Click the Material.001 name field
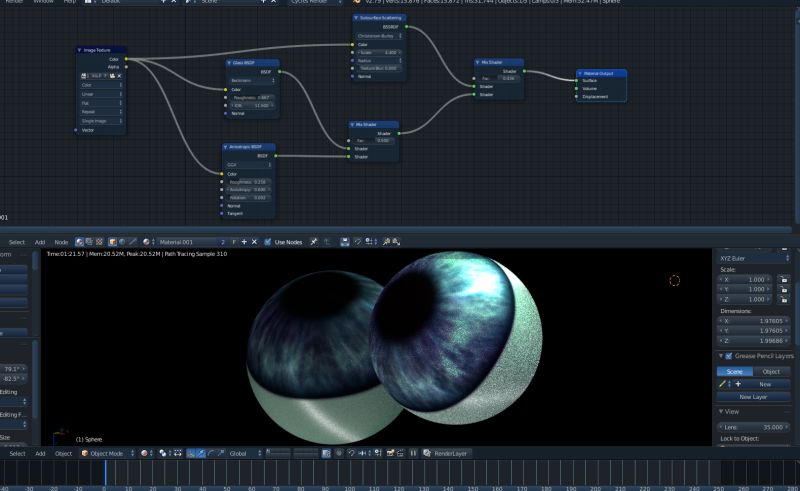800x491 pixels. click(187, 242)
